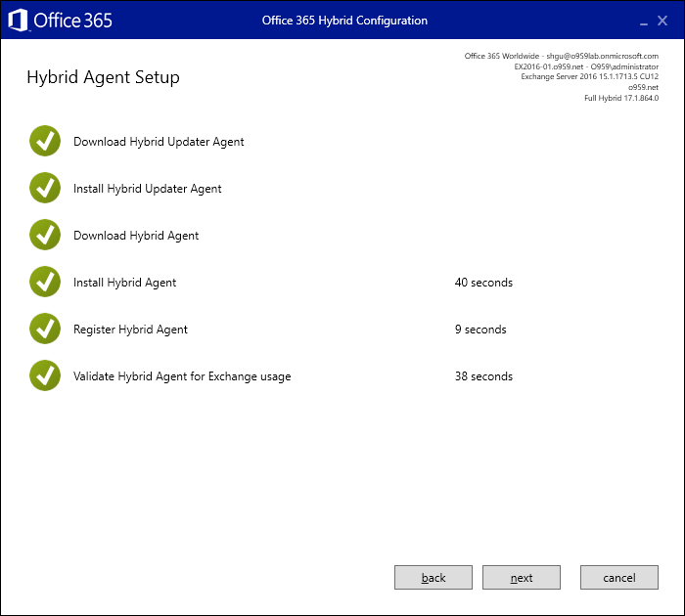Click the Office 365 logo icon
The height and width of the screenshot is (616, 685).
pos(18,21)
